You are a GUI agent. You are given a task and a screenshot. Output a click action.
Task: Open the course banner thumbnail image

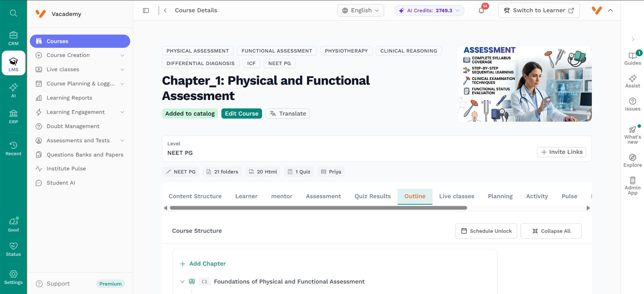(x=525, y=84)
